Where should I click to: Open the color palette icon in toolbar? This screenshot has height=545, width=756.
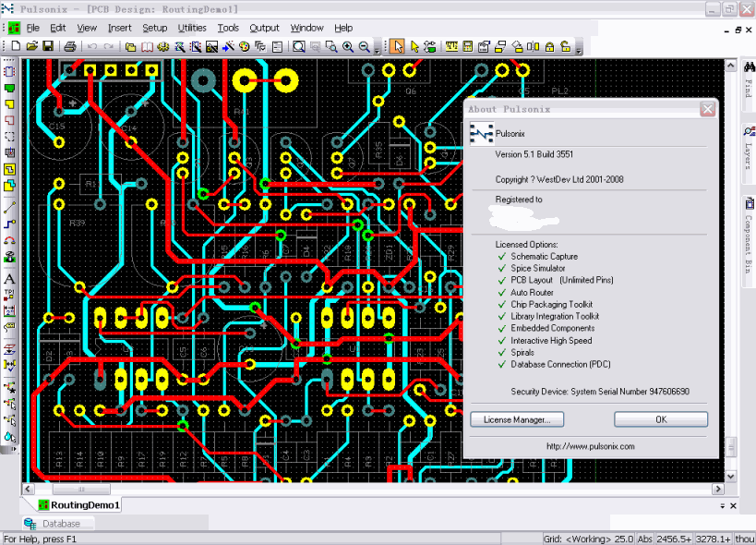tap(245, 46)
